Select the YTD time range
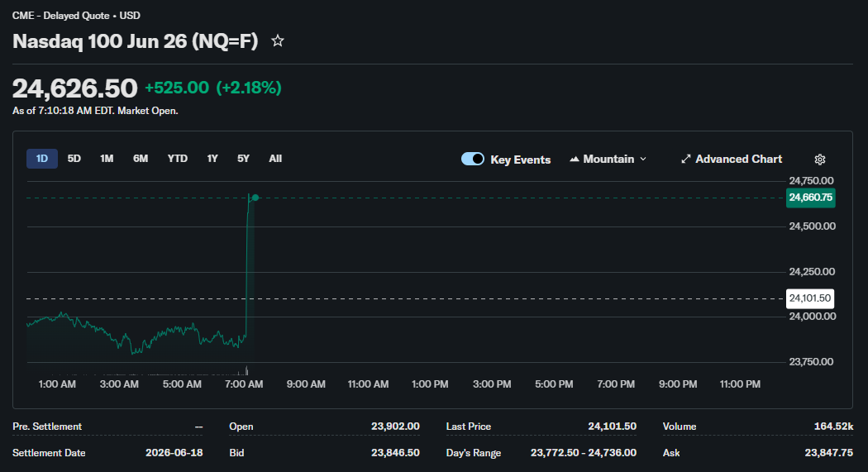 178,159
